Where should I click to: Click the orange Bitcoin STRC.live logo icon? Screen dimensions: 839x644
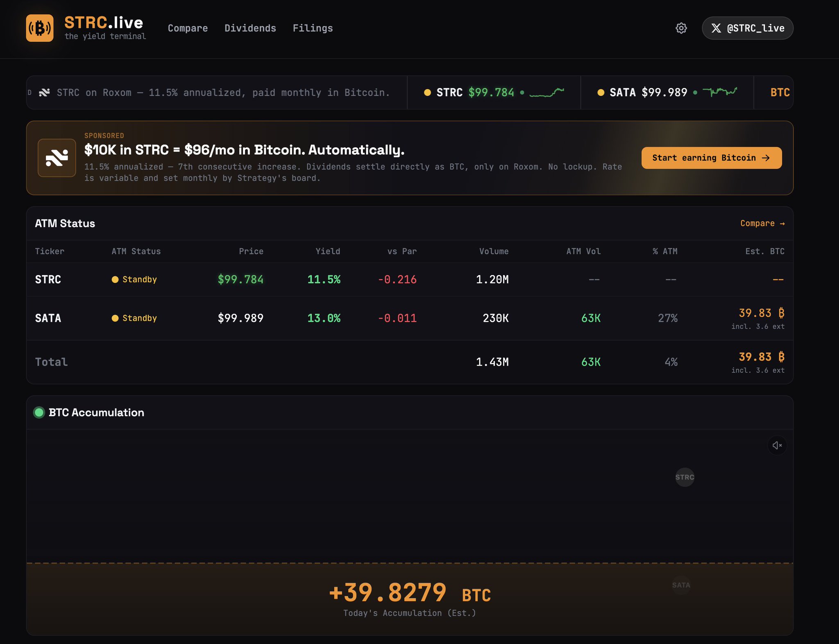40,28
